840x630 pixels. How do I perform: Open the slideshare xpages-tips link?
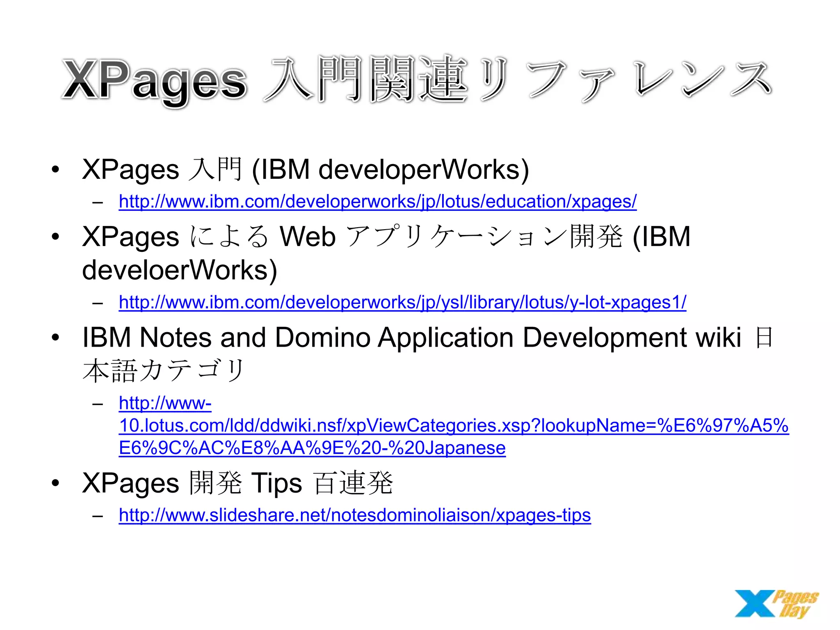tap(355, 515)
